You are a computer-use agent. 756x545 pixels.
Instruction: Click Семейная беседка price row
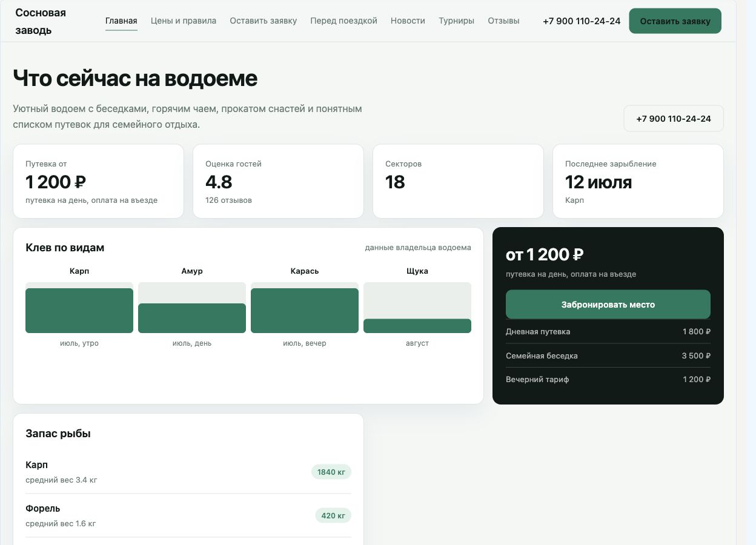(x=608, y=355)
